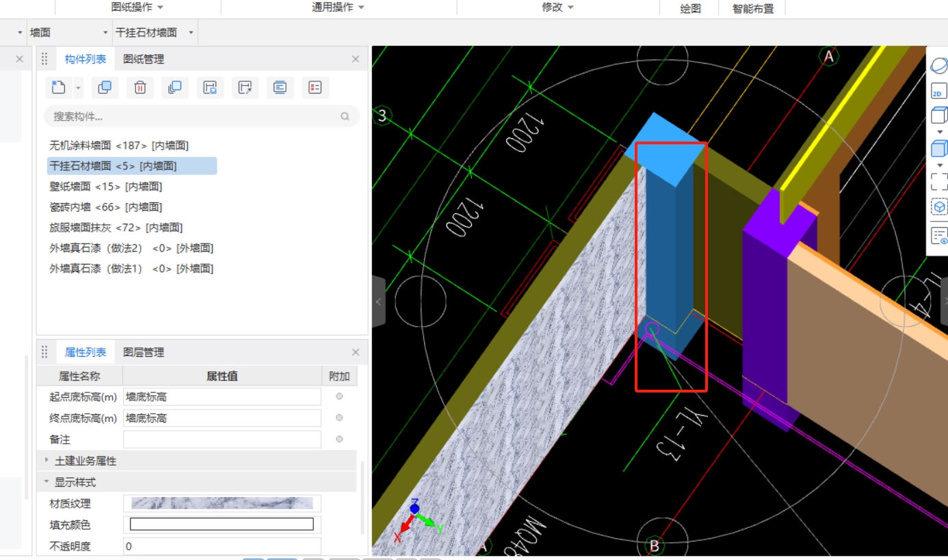Edit the 终点底标高 value field
Screen dimensions: 948x560
pos(222,418)
